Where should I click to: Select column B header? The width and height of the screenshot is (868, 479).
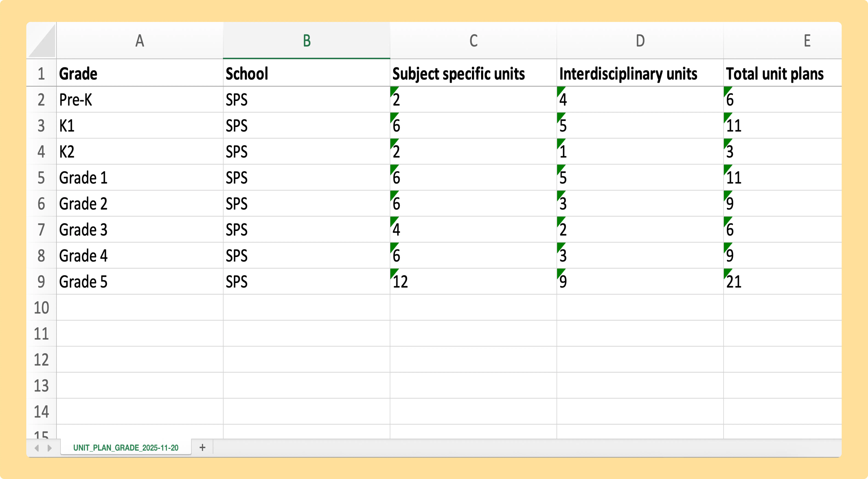(307, 40)
